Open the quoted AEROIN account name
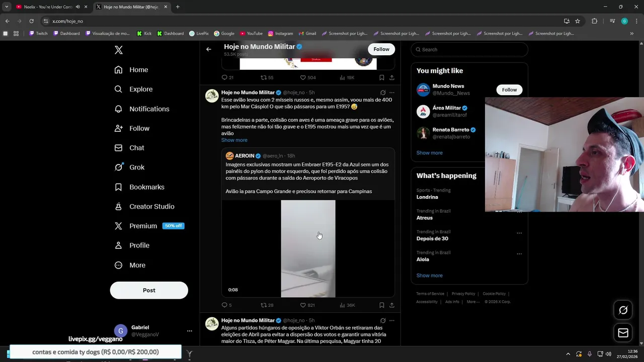Screen dimensions: 644x362 coord(245,156)
